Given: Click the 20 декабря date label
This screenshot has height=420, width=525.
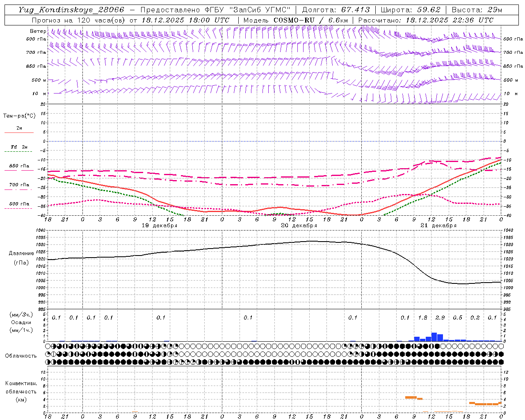Looking at the screenshot, I should 299,226.
